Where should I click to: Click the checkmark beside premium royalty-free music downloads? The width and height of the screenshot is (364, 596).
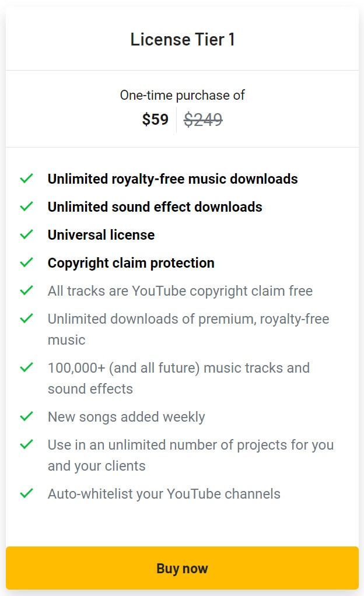click(x=26, y=318)
